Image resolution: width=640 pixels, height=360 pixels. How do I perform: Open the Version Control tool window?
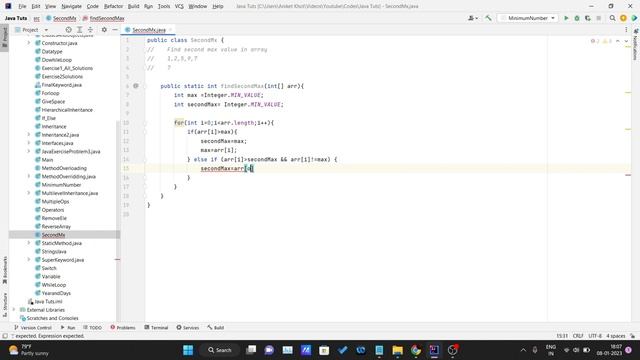coord(33,327)
